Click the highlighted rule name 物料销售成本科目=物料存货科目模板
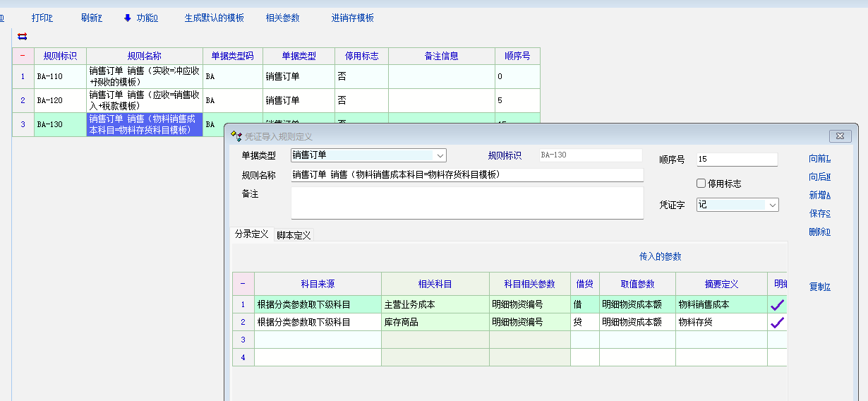The image size is (868, 401). pos(144,124)
